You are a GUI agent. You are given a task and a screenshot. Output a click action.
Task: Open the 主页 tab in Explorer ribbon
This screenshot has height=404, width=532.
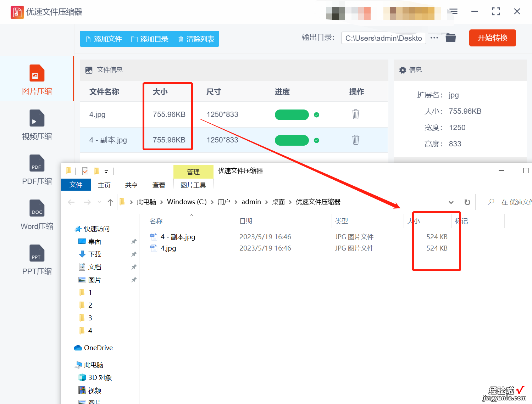(x=104, y=185)
